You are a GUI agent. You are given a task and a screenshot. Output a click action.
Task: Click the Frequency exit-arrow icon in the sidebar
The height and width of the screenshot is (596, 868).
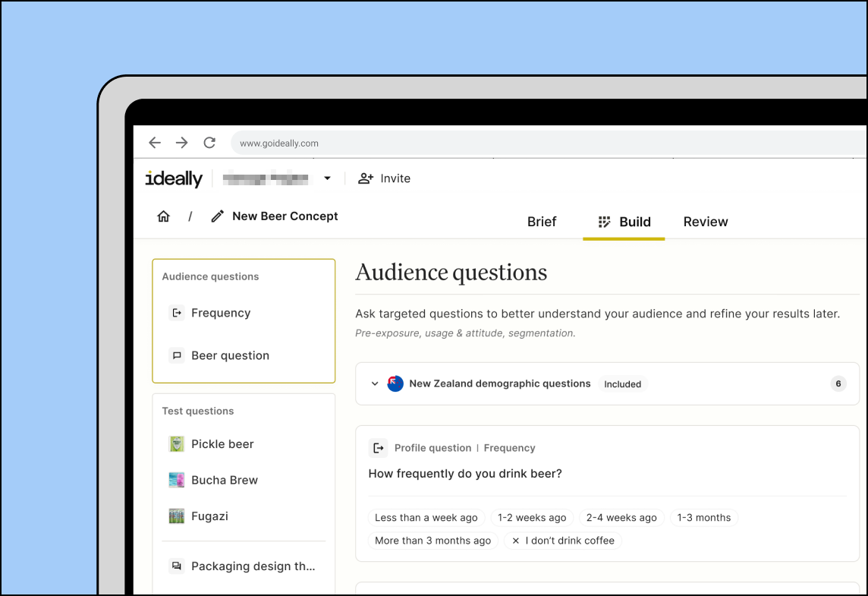point(177,313)
